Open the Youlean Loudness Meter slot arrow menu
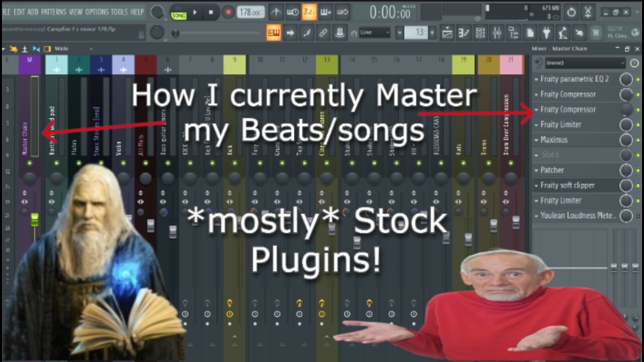 (536, 216)
